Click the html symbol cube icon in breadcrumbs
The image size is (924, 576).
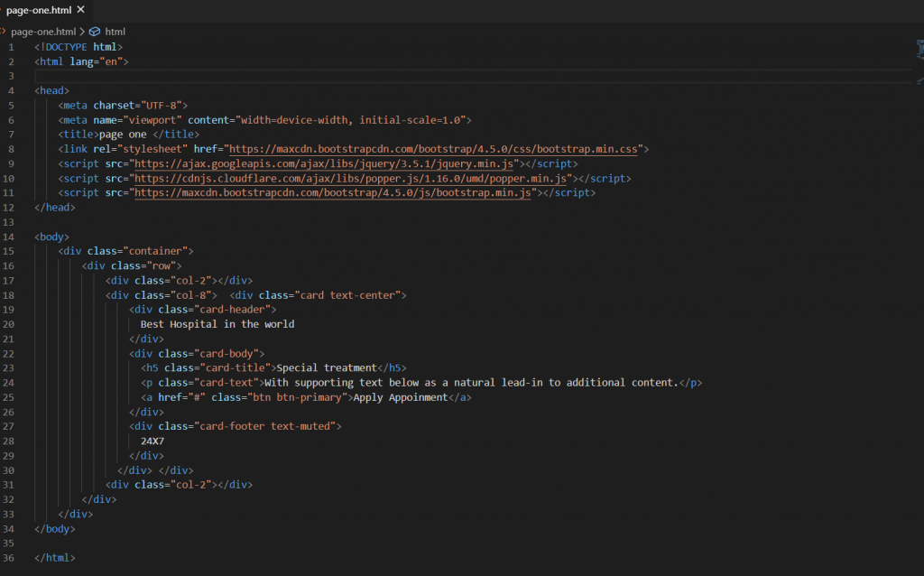click(94, 31)
